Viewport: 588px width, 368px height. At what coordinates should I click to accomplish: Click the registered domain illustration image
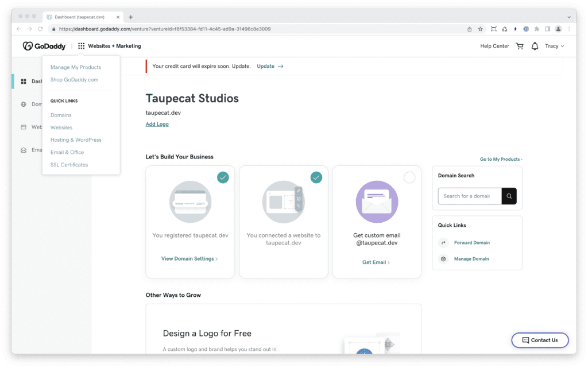(x=190, y=202)
